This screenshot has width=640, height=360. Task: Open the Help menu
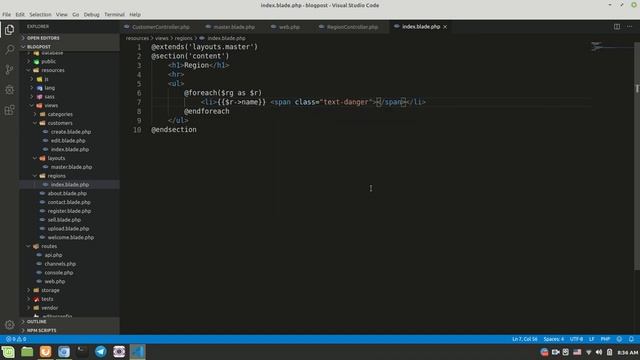pos(135,14)
